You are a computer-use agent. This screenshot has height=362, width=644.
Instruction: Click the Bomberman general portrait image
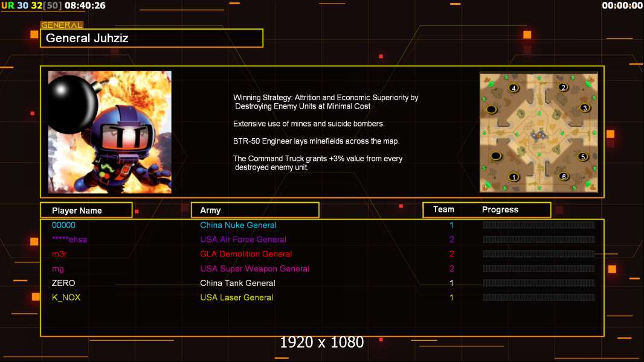[x=110, y=132]
